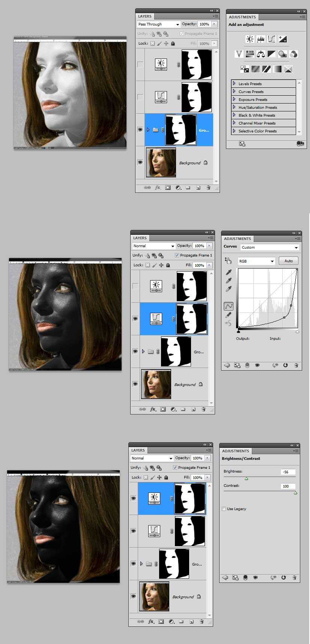Image resolution: width=310 pixels, height=644 pixels.
Task: Click the Contrast value field showing 100
Action: pos(288,486)
